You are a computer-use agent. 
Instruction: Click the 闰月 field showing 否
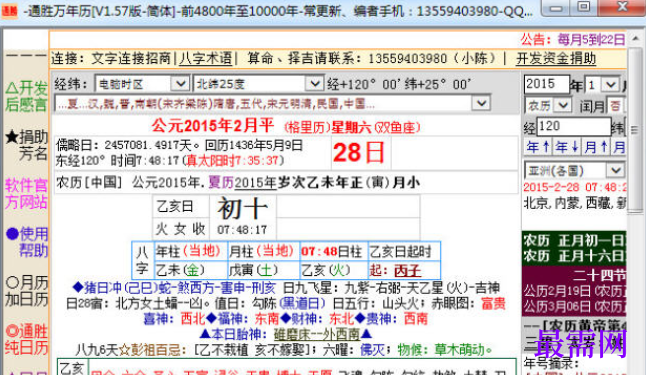[x=615, y=106]
